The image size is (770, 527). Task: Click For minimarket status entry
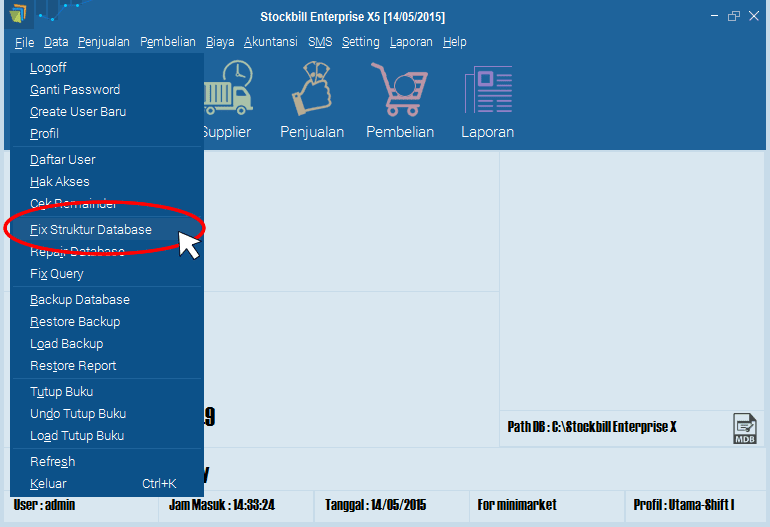pyautogui.click(x=517, y=505)
